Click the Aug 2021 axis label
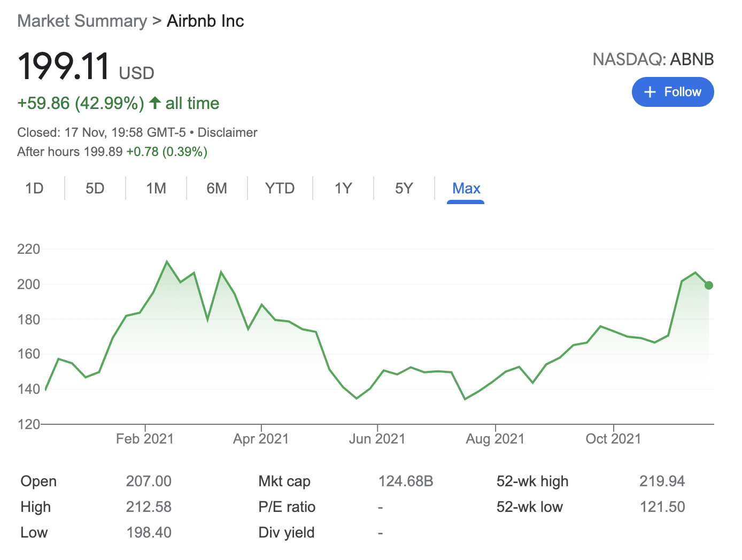 [x=495, y=439]
